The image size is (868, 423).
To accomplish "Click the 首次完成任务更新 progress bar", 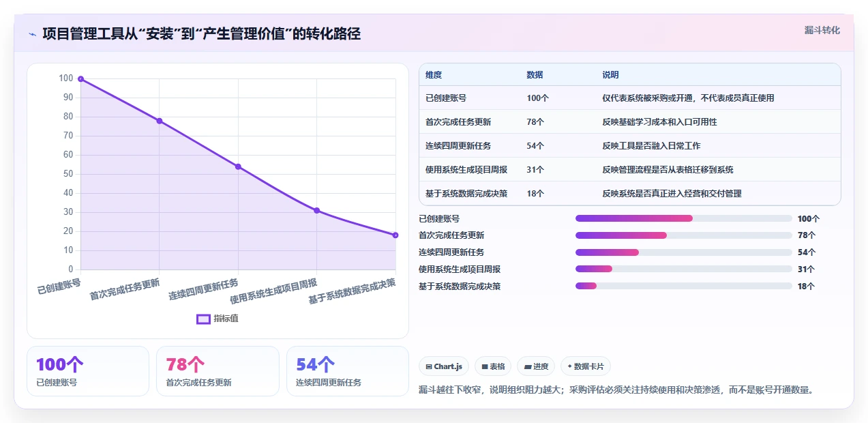I will click(x=684, y=235).
